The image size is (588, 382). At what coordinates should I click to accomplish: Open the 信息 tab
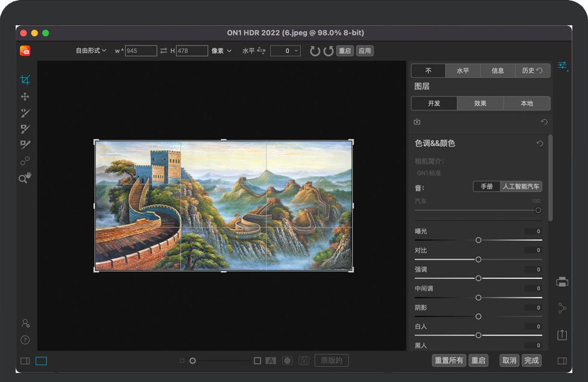coord(498,71)
